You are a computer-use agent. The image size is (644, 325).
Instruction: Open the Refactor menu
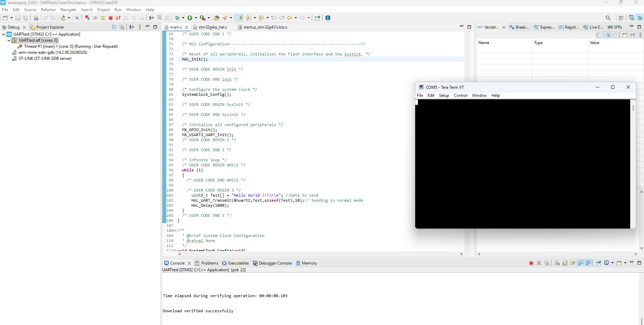48,10
